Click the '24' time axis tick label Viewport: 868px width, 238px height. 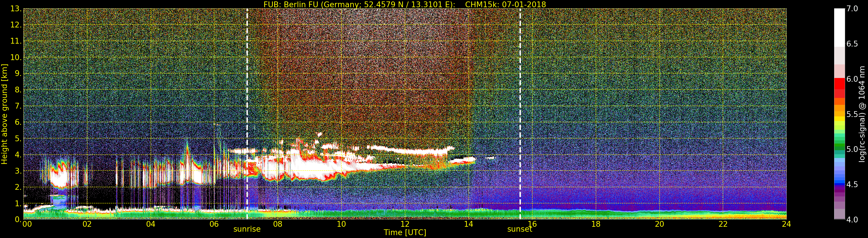(786, 224)
